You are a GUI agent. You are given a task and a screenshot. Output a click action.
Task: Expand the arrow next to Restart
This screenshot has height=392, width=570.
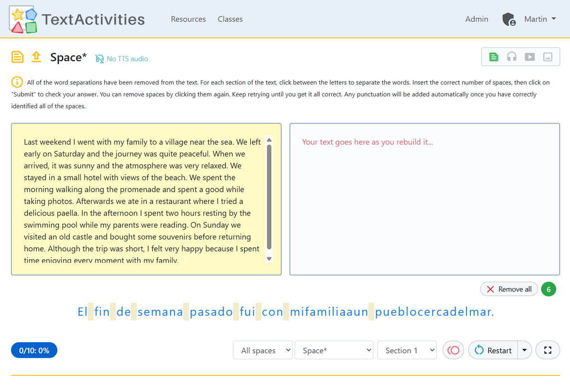coord(524,350)
